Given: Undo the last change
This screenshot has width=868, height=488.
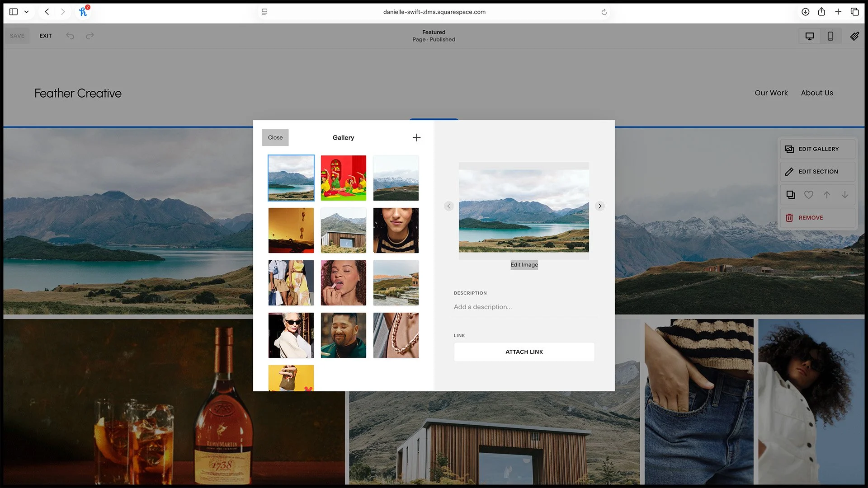Looking at the screenshot, I should point(70,36).
